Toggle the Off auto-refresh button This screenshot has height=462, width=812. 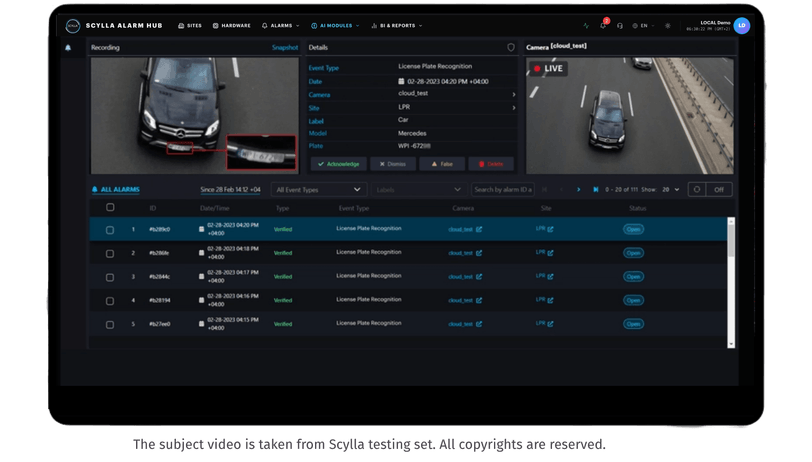[x=719, y=190]
